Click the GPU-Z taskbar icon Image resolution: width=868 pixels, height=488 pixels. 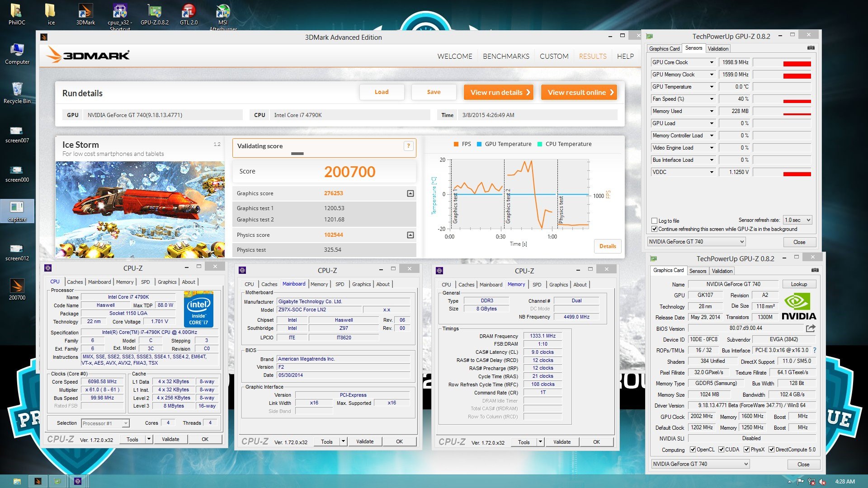58,481
